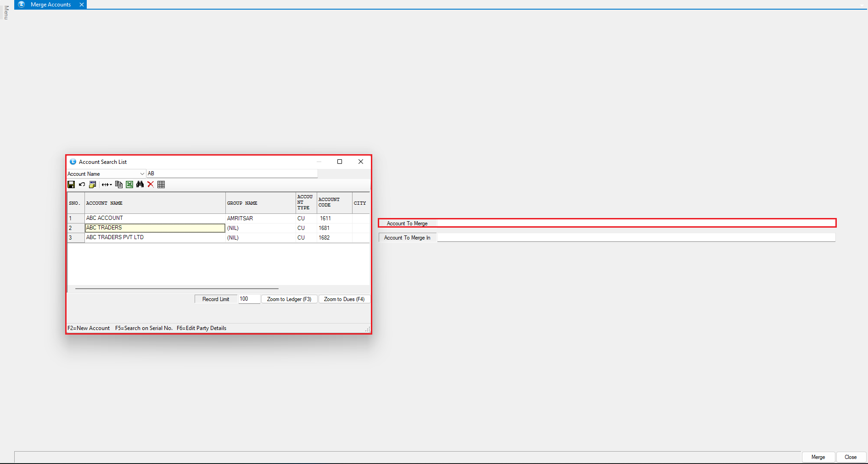Select the Merge Accounts tab

pyautogui.click(x=50, y=5)
